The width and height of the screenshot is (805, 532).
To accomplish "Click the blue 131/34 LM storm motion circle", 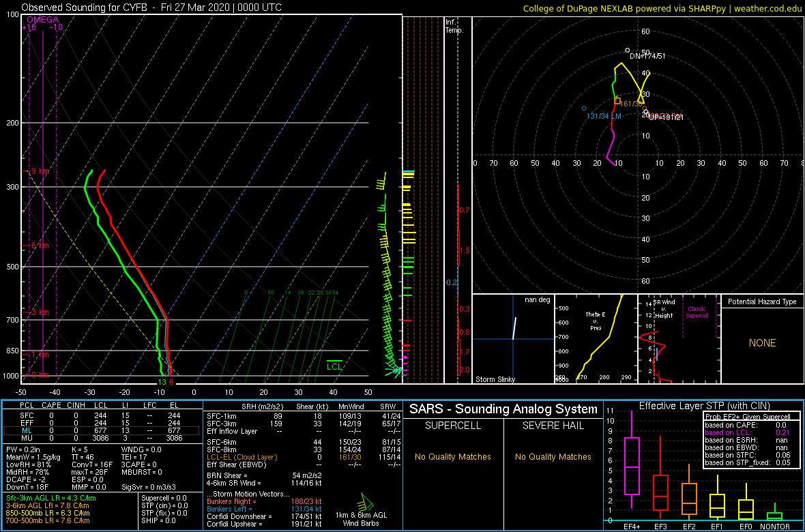I will coord(584,108).
